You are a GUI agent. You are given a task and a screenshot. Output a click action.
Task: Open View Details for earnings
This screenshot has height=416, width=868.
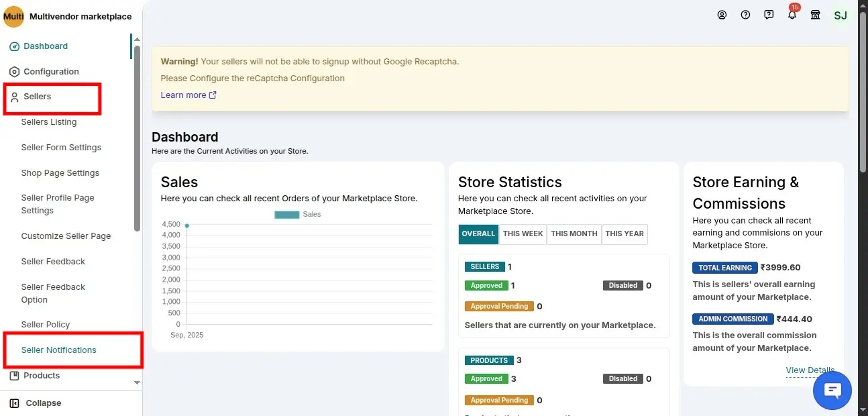tap(810, 370)
